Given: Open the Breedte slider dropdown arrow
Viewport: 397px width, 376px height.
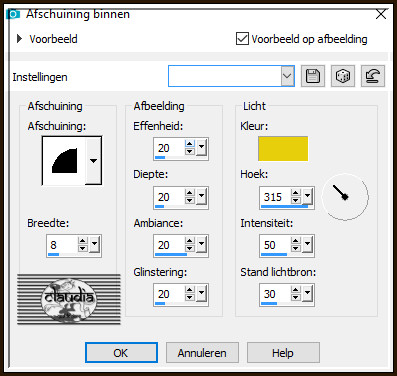Looking at the screenshot, I should [x=94, y=244].
